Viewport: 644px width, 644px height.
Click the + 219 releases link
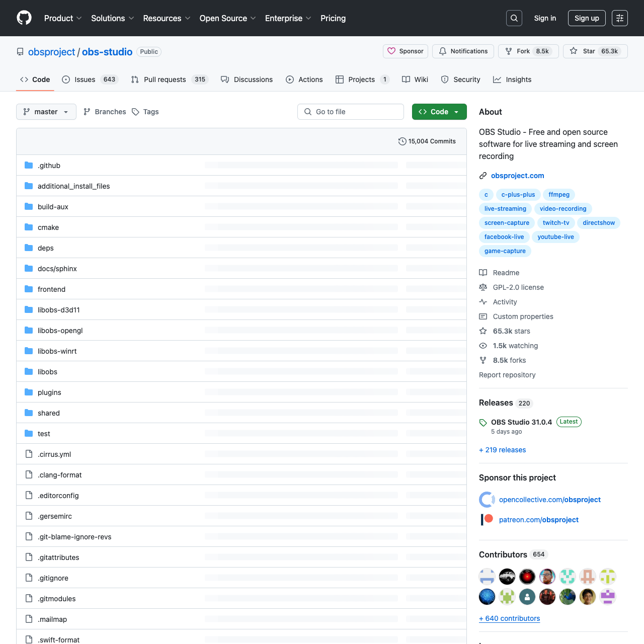[503, 450]
